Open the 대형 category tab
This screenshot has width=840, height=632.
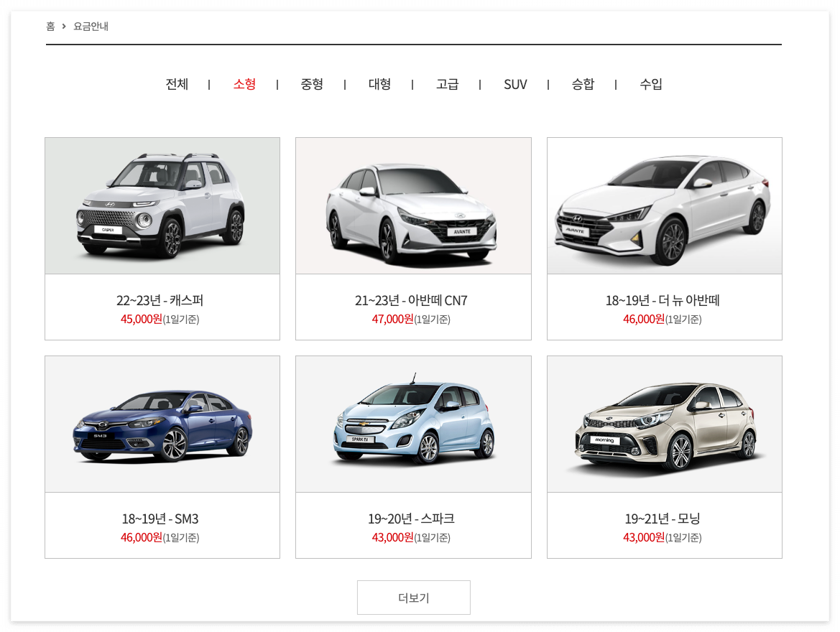[x=379, y=84]
